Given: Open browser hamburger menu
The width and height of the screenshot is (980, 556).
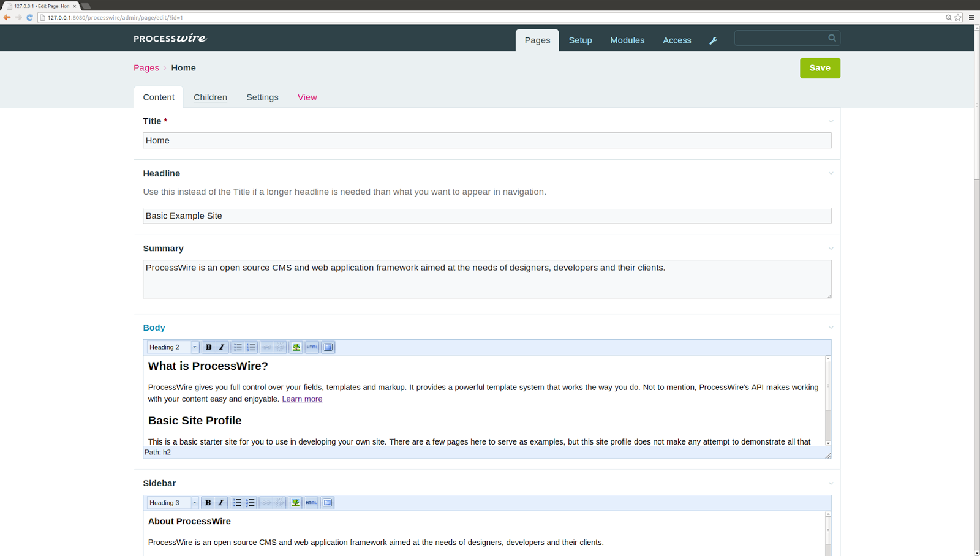Looking at the screenshot, I should coord(971,17).
